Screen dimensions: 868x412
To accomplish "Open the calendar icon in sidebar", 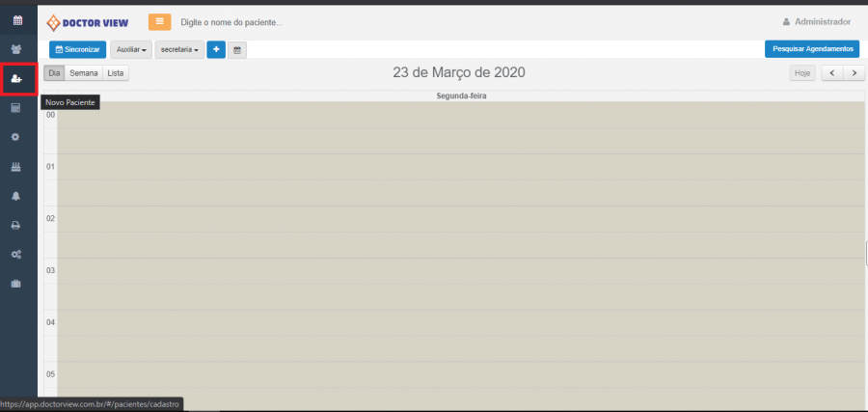I will 17,21.
